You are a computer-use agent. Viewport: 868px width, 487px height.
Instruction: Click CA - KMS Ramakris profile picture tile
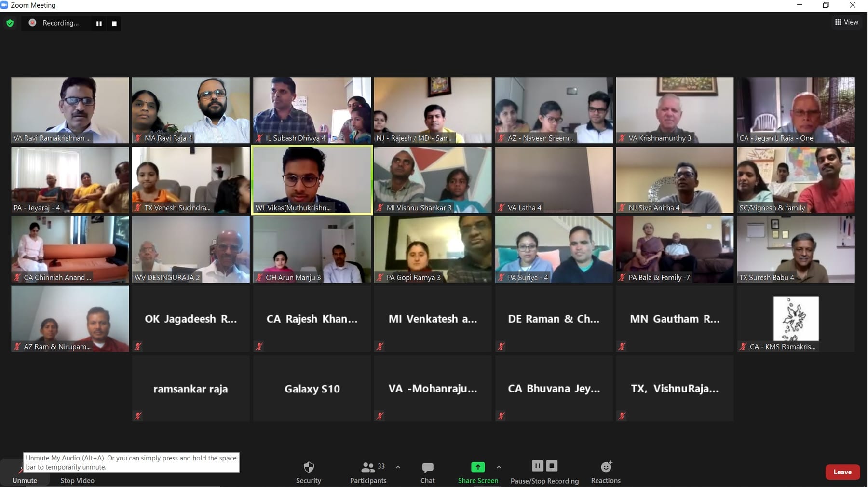point(796,319)
